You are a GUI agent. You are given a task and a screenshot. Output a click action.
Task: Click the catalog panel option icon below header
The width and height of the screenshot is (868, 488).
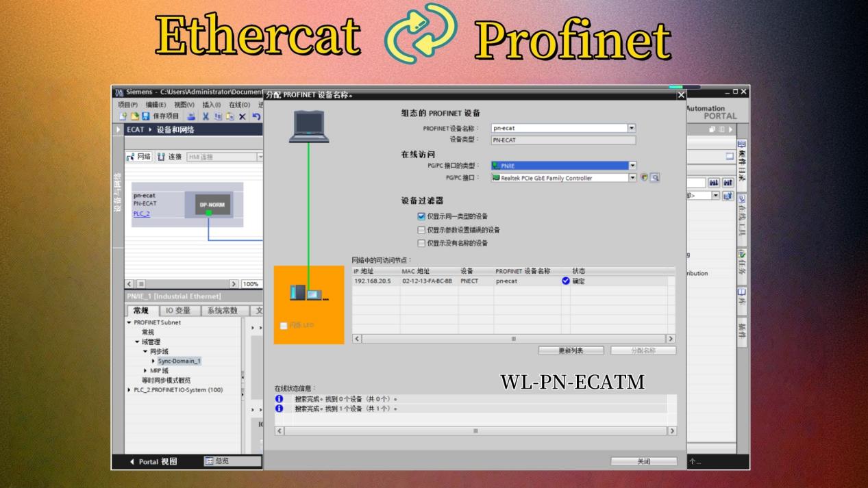pos(730,156)
